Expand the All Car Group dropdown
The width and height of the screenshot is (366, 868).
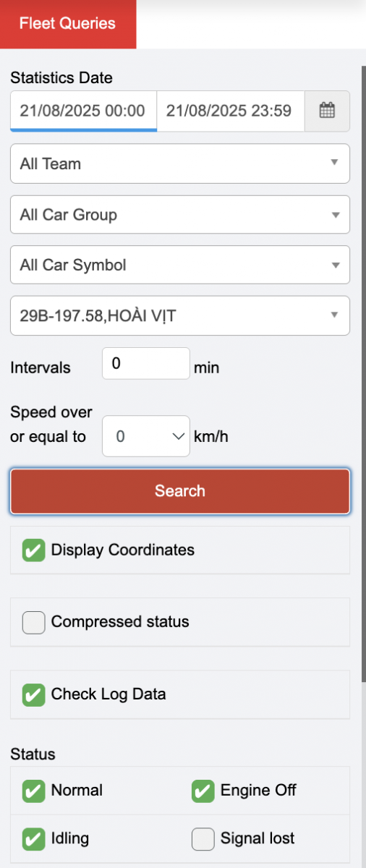[x=180, y=215]
